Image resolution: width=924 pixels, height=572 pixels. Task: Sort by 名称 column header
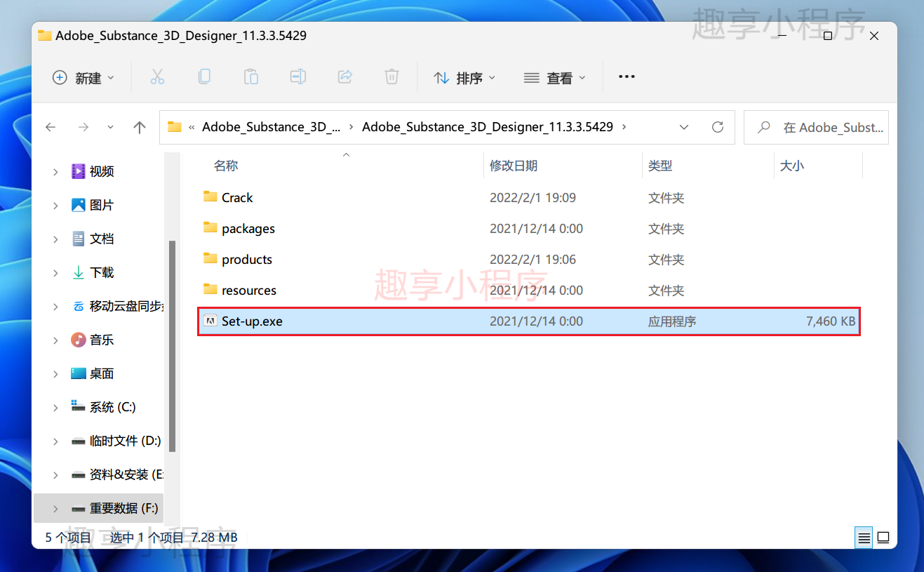226,166
